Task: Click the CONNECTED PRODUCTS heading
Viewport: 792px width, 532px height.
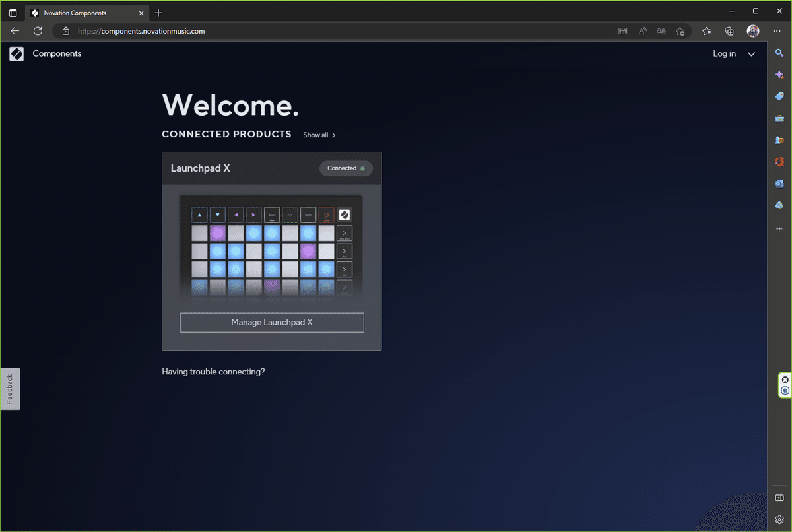Action: pyautogui.click(x=226, y=134)
